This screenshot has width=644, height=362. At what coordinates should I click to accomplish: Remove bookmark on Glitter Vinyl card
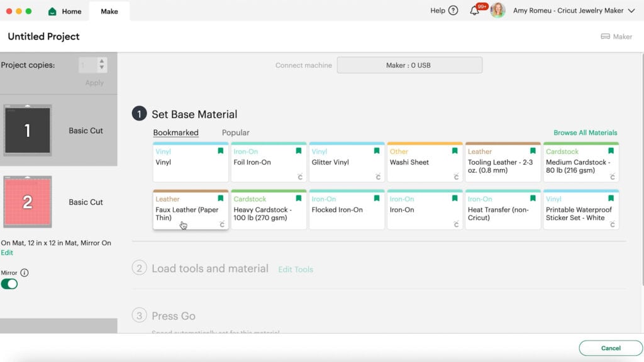377,151
